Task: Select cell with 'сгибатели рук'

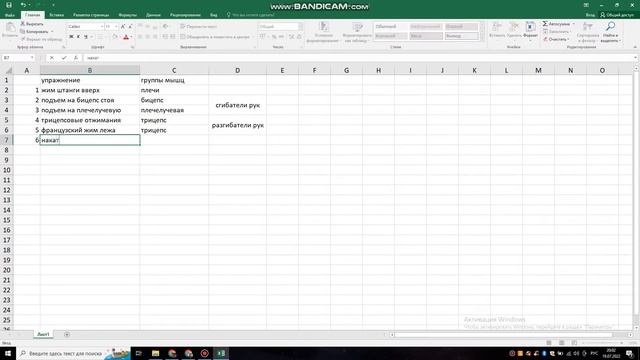Action: coord(238,105)
